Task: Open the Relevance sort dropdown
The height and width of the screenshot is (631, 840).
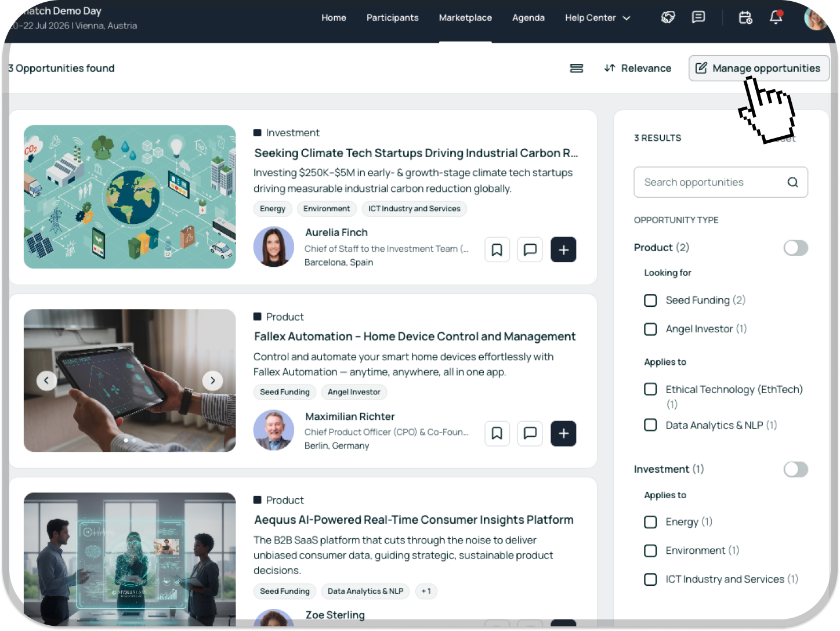Action: 638,68
